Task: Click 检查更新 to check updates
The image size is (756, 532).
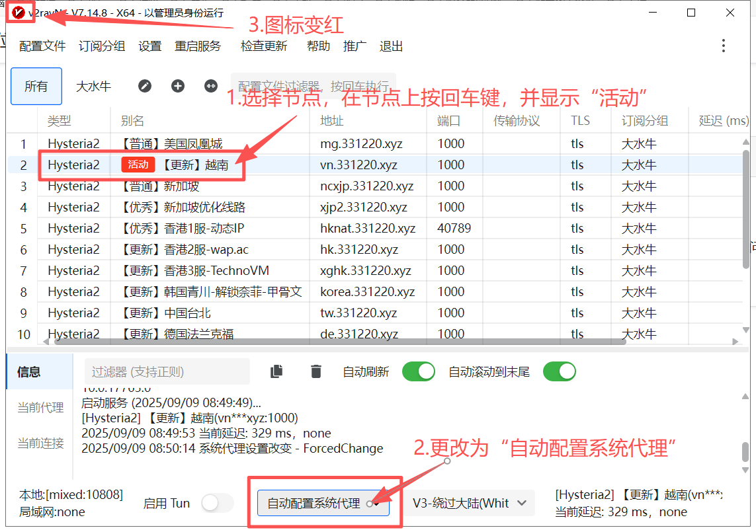Action: coord(264,46)
